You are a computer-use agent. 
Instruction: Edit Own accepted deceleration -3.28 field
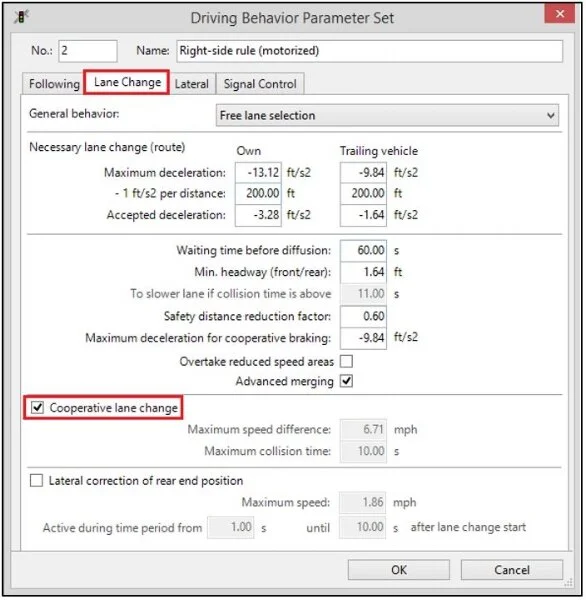(x=258, y=215)
